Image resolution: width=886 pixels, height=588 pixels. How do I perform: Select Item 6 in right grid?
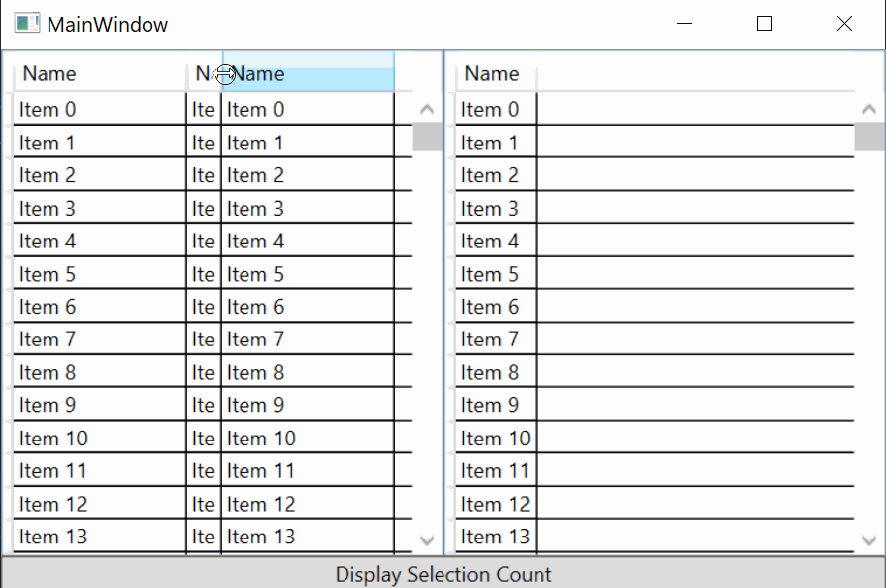coord(496,307)
